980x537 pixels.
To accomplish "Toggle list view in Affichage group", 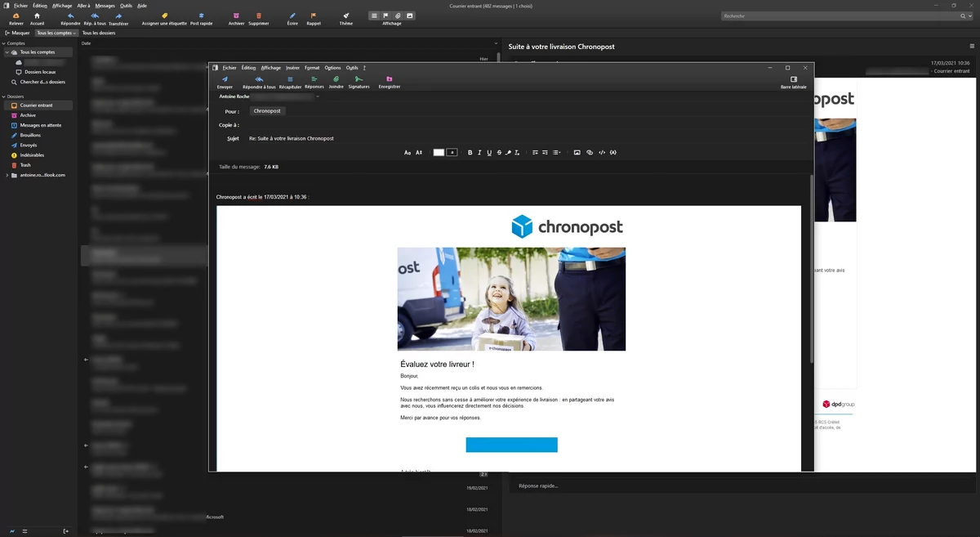I will 374,16.
